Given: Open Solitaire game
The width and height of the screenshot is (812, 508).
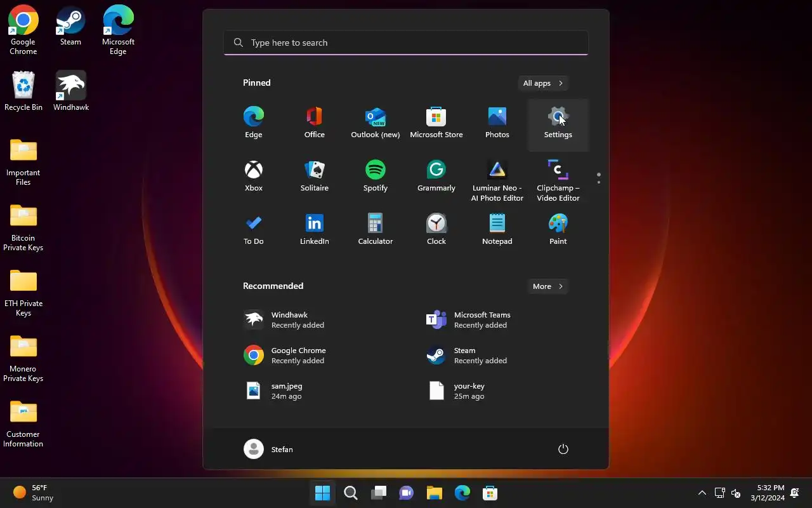Looking at the screenshot, I should point(315,177).
